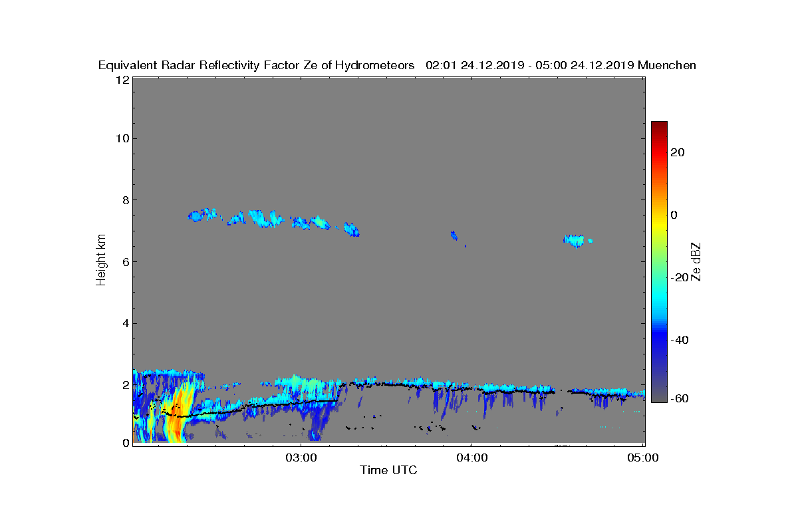Select the Time UTC axis title
798x532 pixels.
(x=389, y=470)
